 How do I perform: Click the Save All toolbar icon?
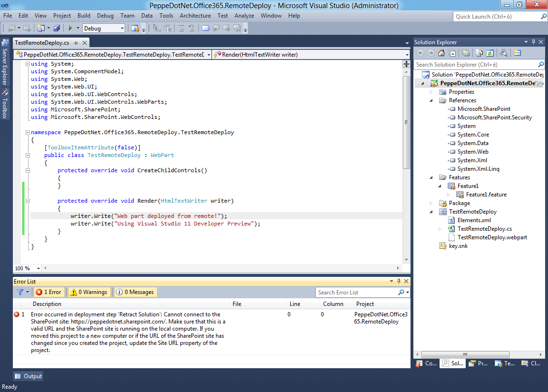pyautogui.click(x=57, y=28)
